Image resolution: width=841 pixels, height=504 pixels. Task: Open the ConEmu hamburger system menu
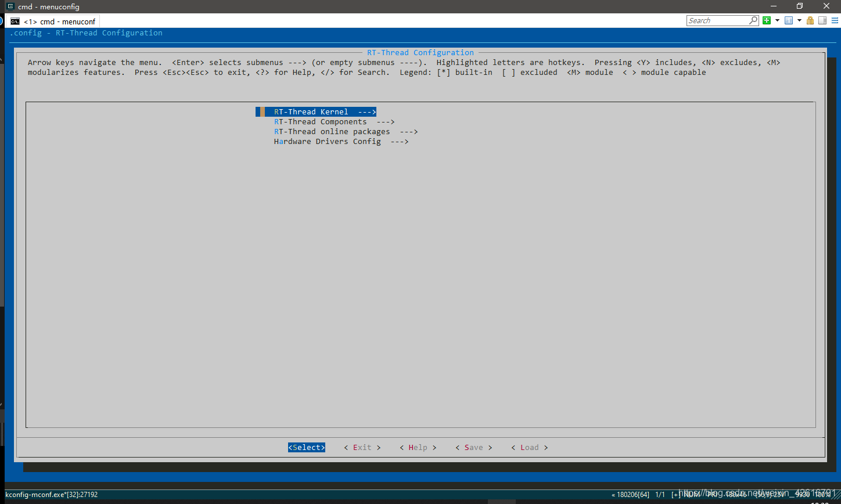click(835, 20)
